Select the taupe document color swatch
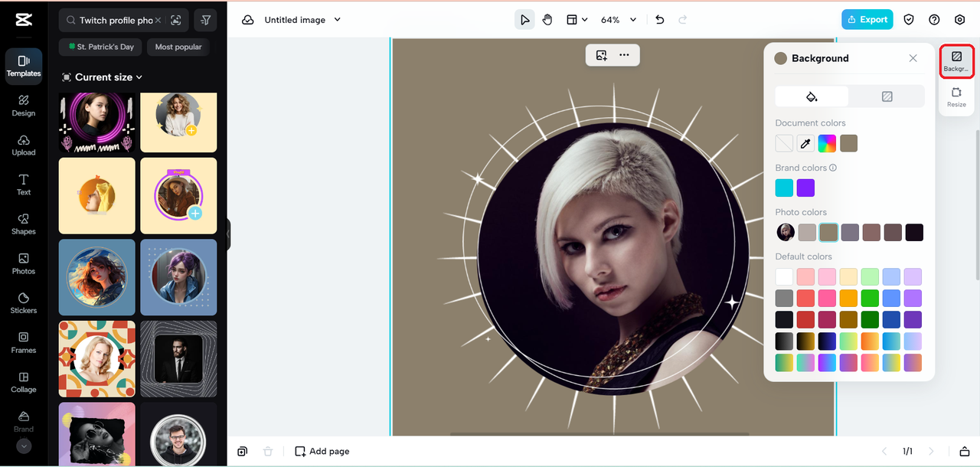 pos(848,143)
